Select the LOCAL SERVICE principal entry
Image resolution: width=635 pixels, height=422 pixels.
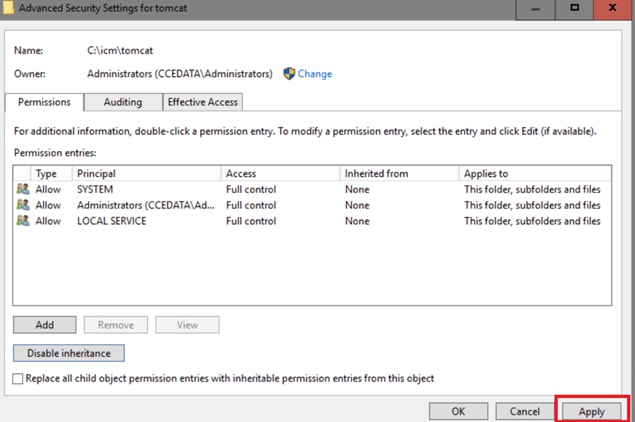pyautogui.click(x=112, y=221)
